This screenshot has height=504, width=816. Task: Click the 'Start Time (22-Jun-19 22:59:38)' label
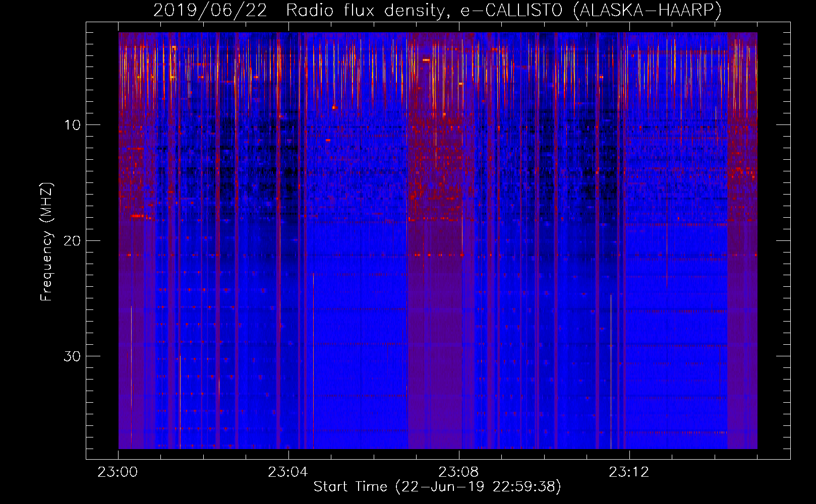pyautogui.click(x=437, y=487)
